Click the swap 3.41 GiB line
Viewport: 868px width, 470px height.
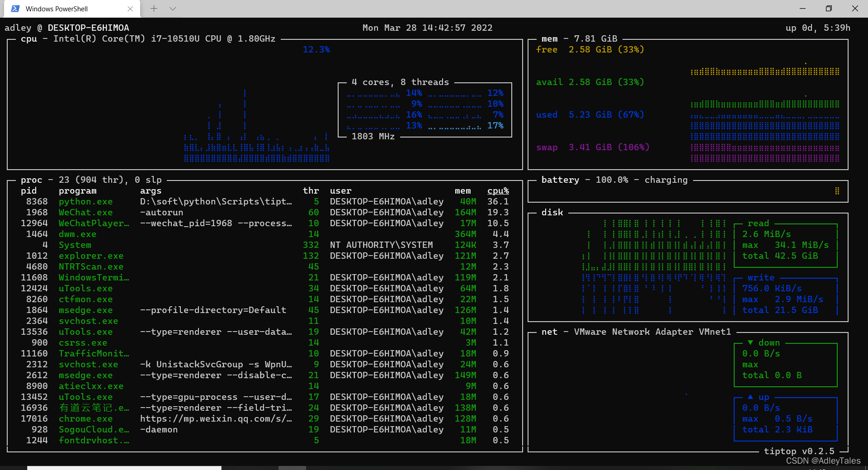[593, 147]
